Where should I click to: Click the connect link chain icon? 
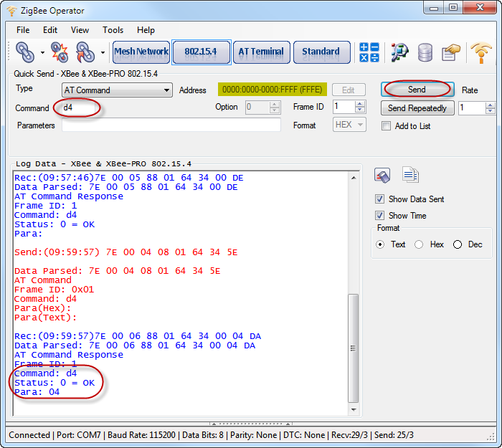[x=25, y=52]
